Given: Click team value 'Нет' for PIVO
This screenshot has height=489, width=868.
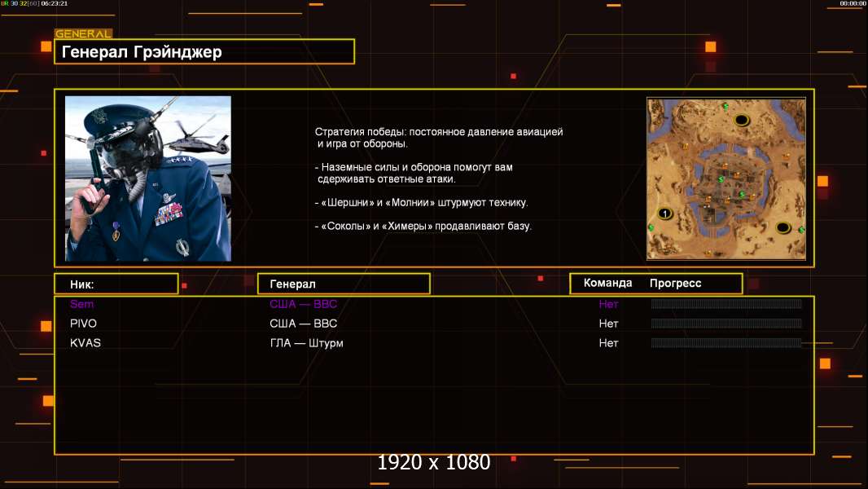Looking at the screenshot, I should (608, 324).
